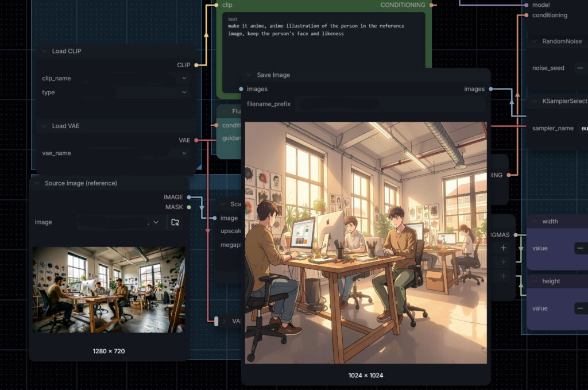Collapse the Load CLIP node
Screen dimensions: 588x390
pyautogui.click(x=44, y=51)
